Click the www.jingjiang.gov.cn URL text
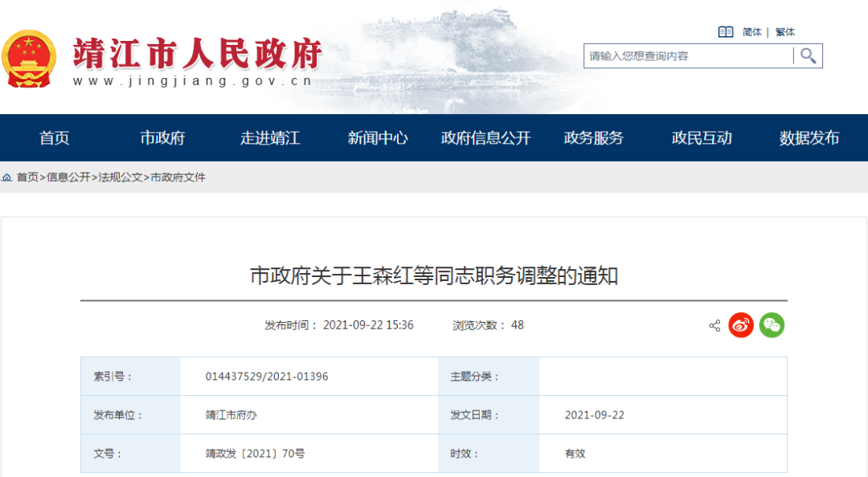 click(x=193, y=81)
